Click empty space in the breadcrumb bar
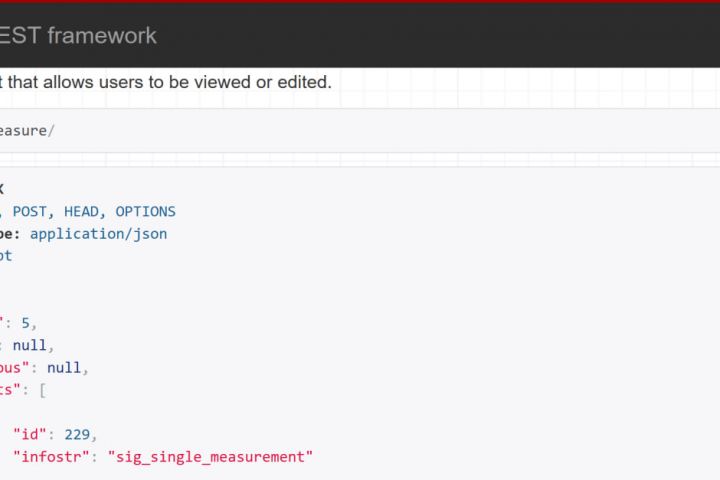The width and height of the screenshot is (720, 480). [x=400, y=131]
